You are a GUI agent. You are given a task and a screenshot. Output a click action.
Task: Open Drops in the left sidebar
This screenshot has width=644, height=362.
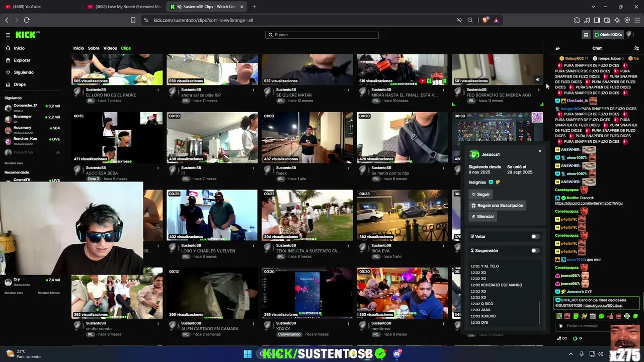20,84
